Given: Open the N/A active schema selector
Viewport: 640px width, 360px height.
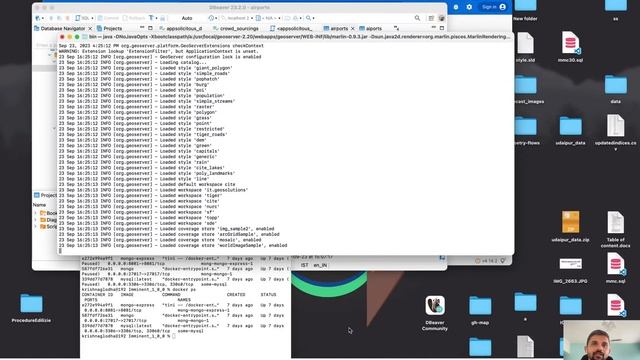Looking at the screenshot, I should point(268,18).
